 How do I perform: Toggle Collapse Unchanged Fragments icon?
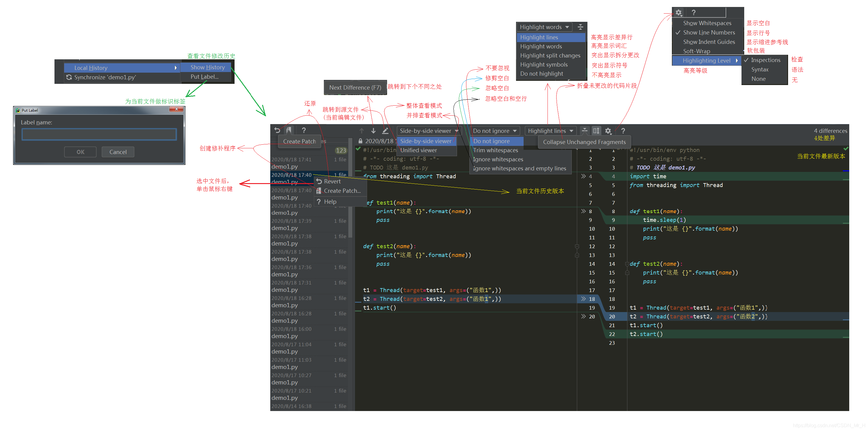pyautogui.click(x=585, y=131)
